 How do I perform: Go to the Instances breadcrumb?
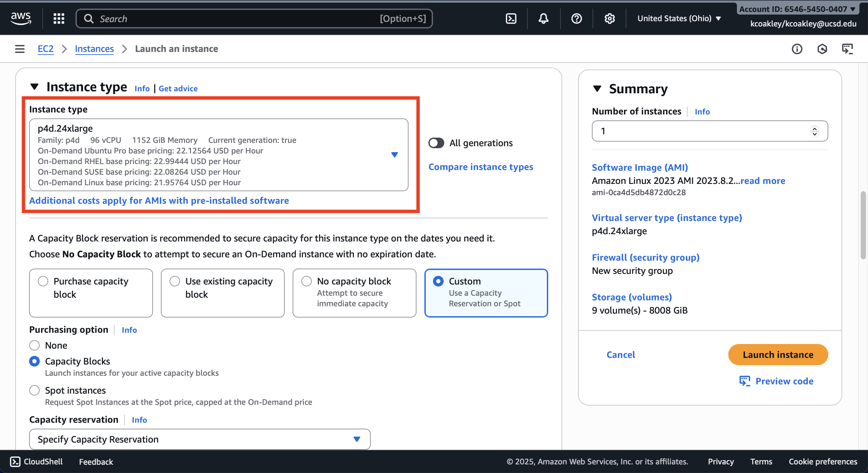94,49
